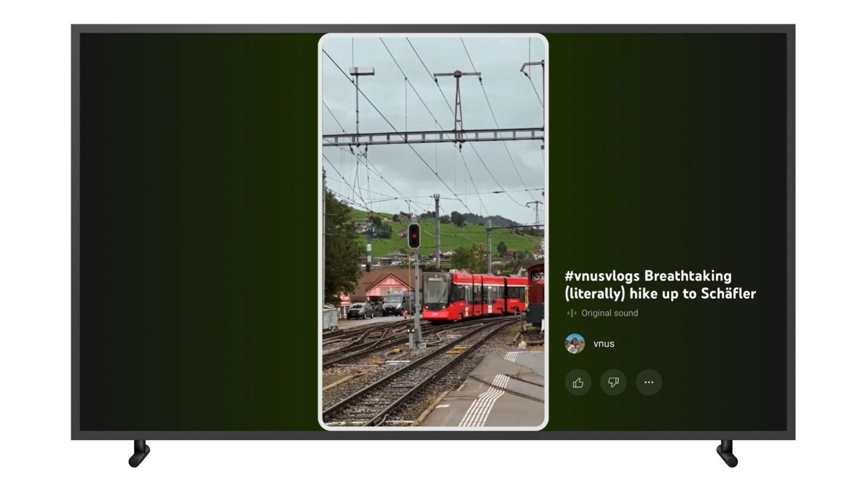This screenshot has width=868, height=488.
Task: Open the vnus channel avatar
Action: pos(575,344)
